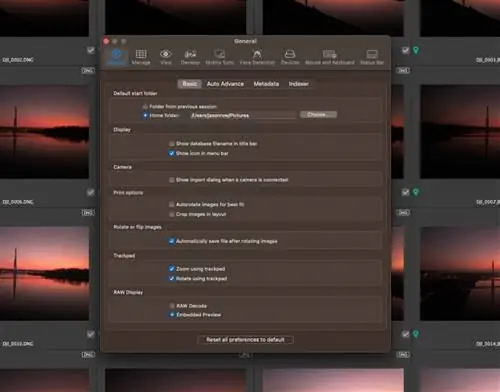500x392 pixels.
Task: Click the green map pin in the DJI_0010.DNG row
Action: coord(416,334)
